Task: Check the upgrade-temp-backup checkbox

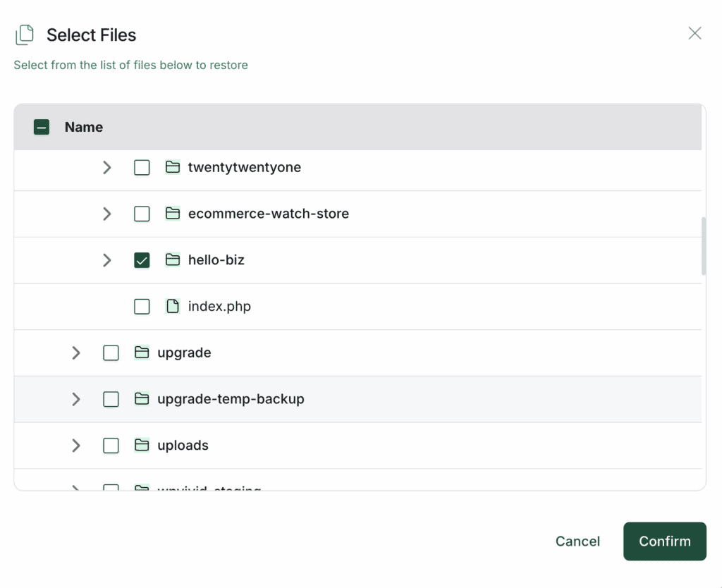Action: pos(111,399)
